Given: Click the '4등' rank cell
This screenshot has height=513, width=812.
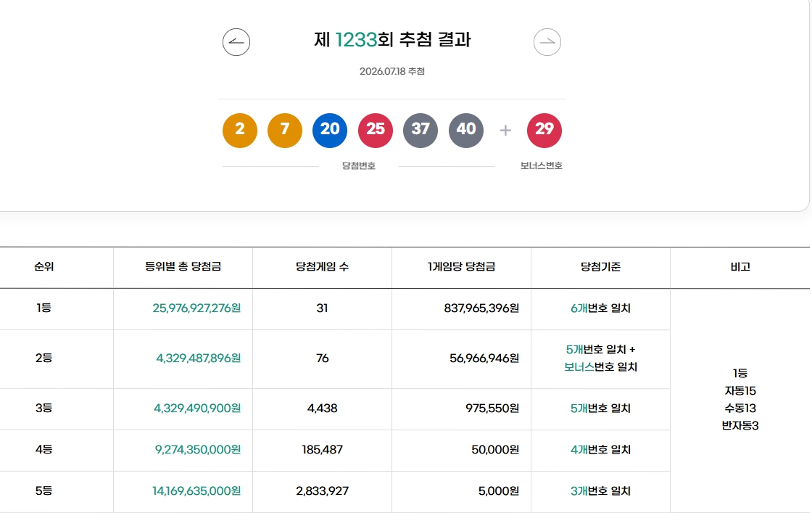Looking at the screenshot, I should tap(43, 450).
